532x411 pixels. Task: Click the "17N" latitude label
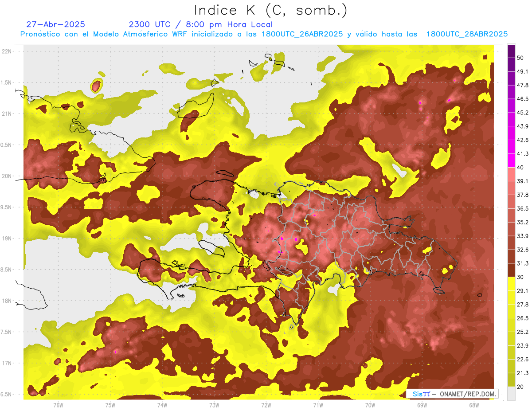pos(7,363)
